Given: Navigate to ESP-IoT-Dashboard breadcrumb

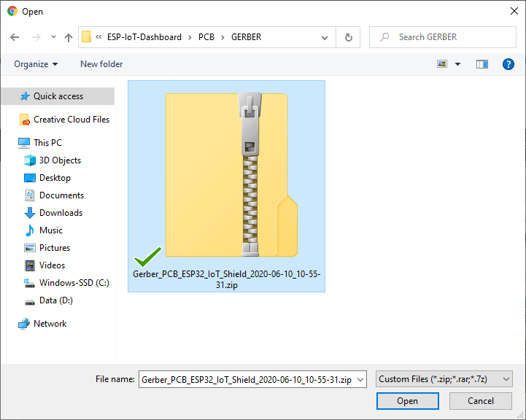Looking at the screenshot, I should (x=144, y=37).
